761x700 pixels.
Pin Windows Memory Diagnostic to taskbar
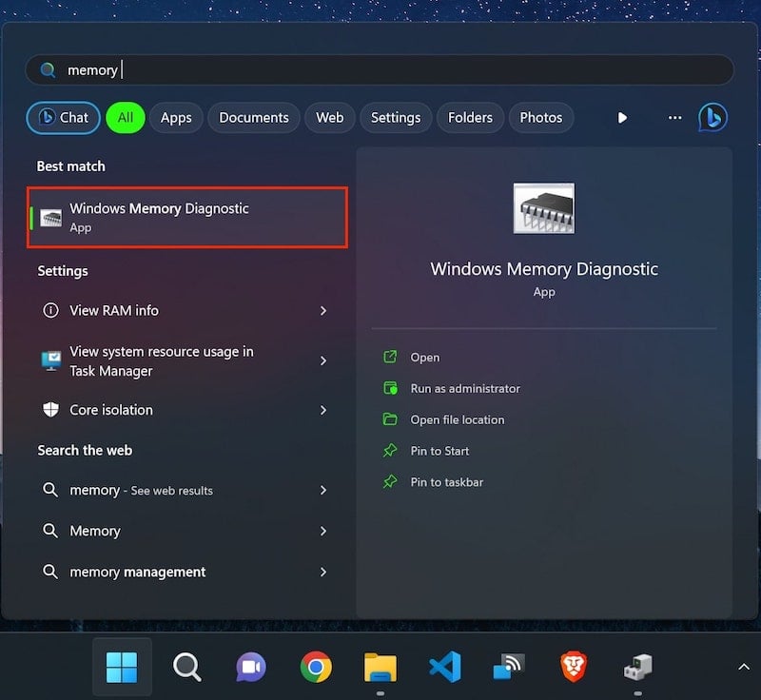pos(446,482)
